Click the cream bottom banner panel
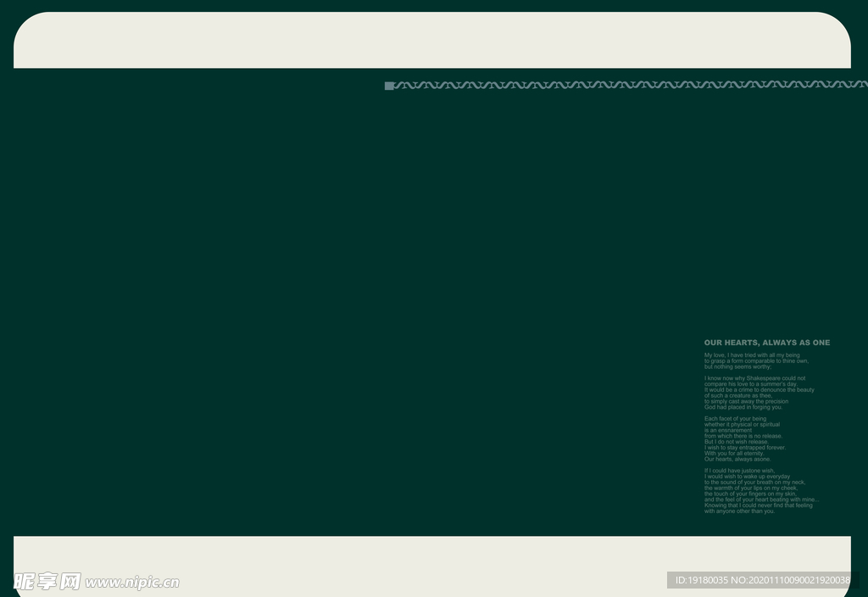868x597 pixels. 424,564
